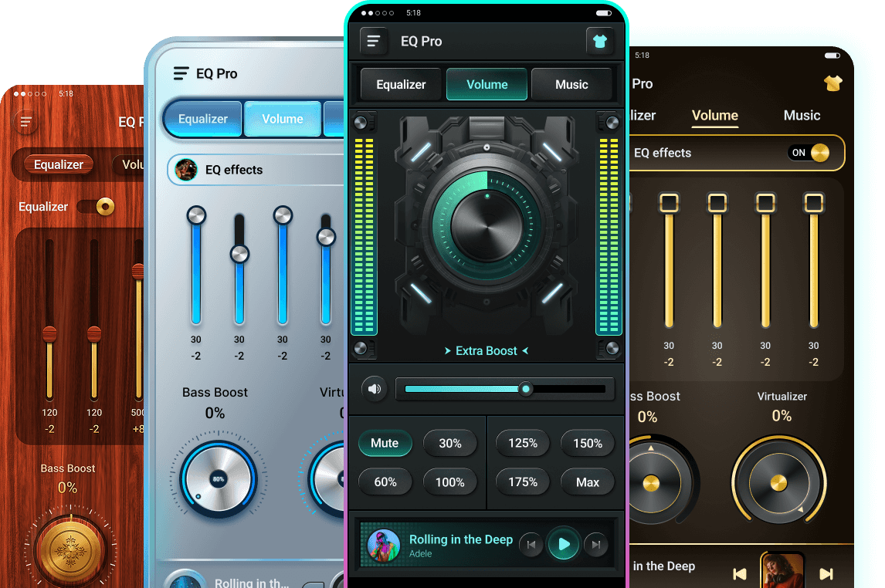The width and height of the screenshot is (885, 588).
Task: Set volume to 150% preset
Action: click(587, 443)
